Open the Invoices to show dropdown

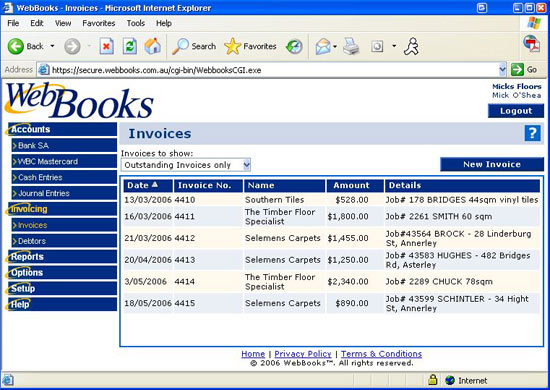(186, 165)
